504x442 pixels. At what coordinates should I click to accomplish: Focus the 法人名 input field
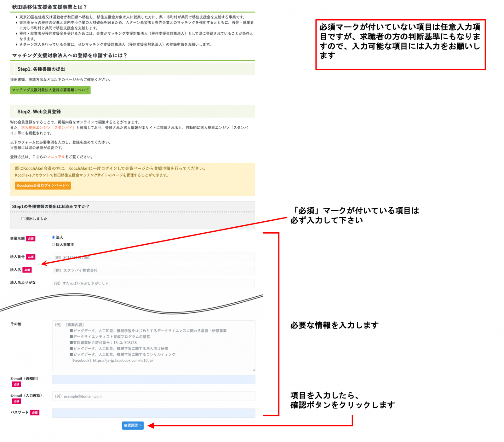(153, 270)
